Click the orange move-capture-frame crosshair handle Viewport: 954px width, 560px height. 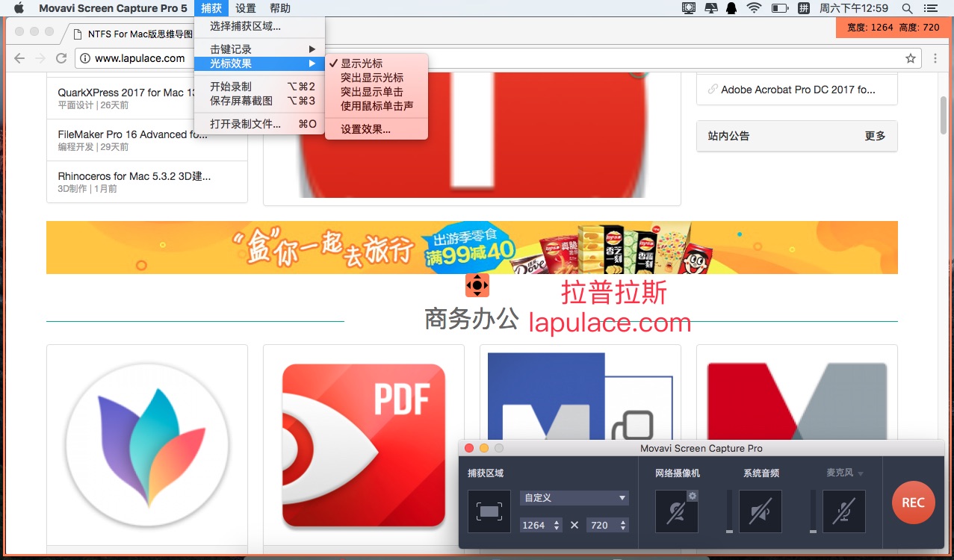point(477,284)
